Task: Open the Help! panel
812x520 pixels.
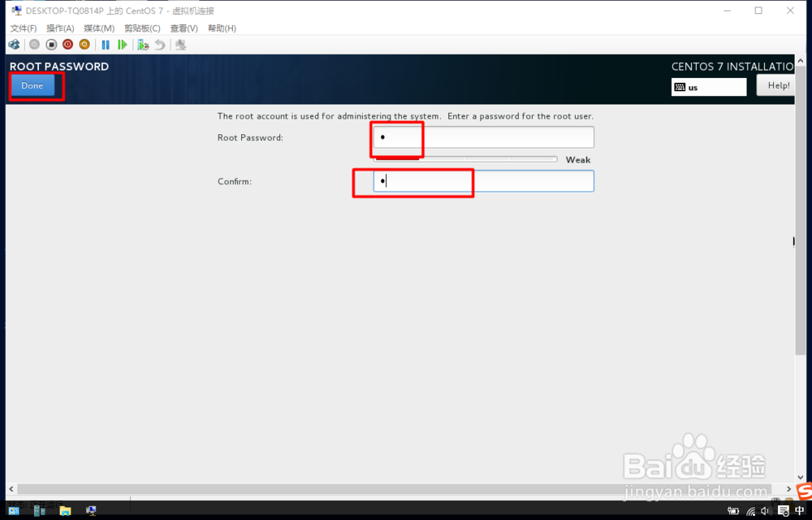Action: click(777, 84)
